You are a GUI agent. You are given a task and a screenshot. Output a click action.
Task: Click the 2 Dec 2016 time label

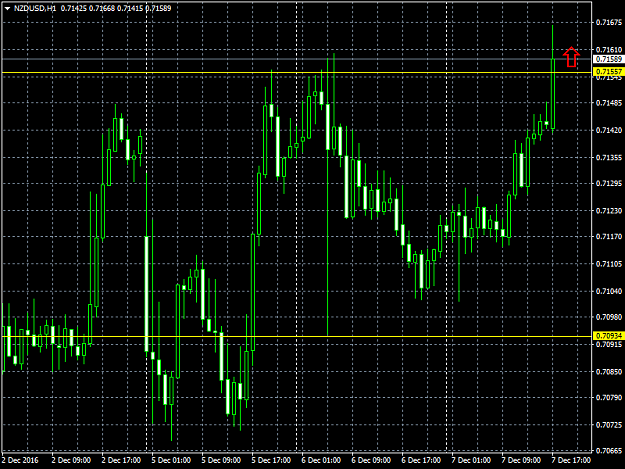(20, 460)
